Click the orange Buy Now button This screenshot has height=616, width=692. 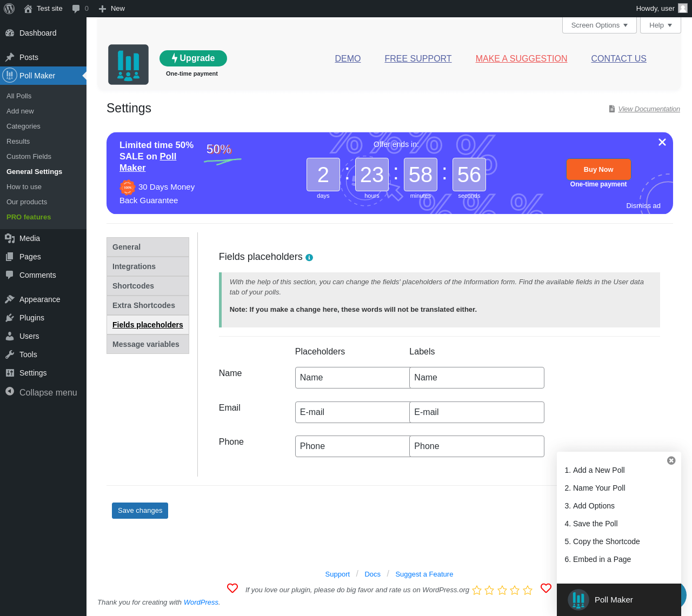[598, 169]
